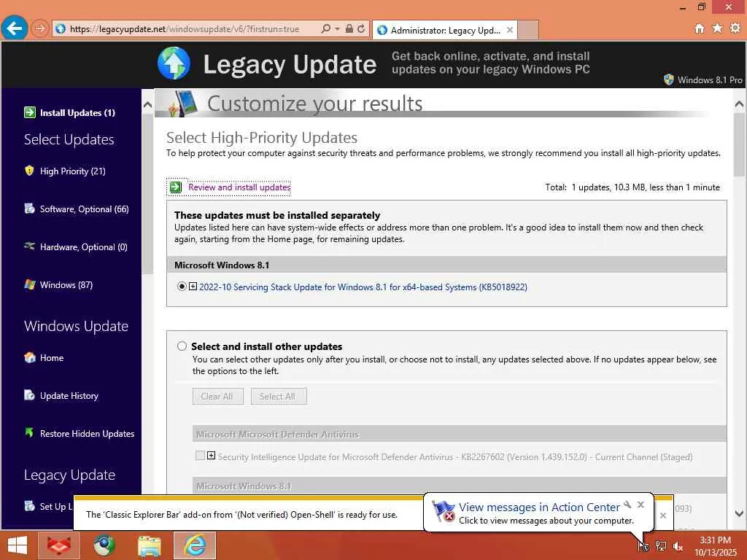Click the taskbar clock showing 3:31 PM
The width and height of the screenshot is (747, 560).
click(x=715, y=545)
